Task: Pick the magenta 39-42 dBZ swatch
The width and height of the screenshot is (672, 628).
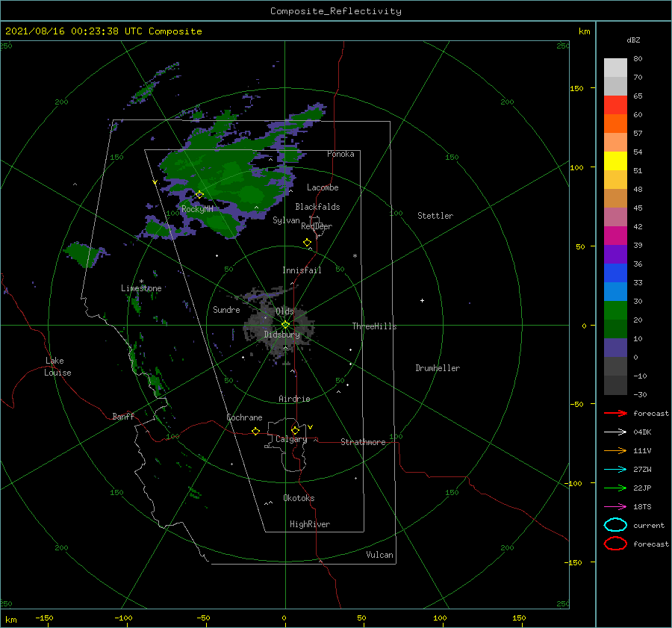Action: (x=615, y=236)
